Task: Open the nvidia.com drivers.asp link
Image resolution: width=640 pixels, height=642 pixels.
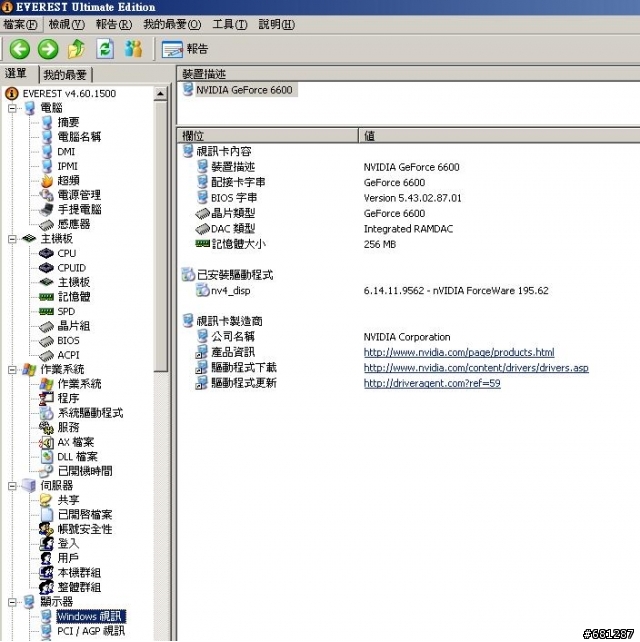Action: tap(476, 368)
